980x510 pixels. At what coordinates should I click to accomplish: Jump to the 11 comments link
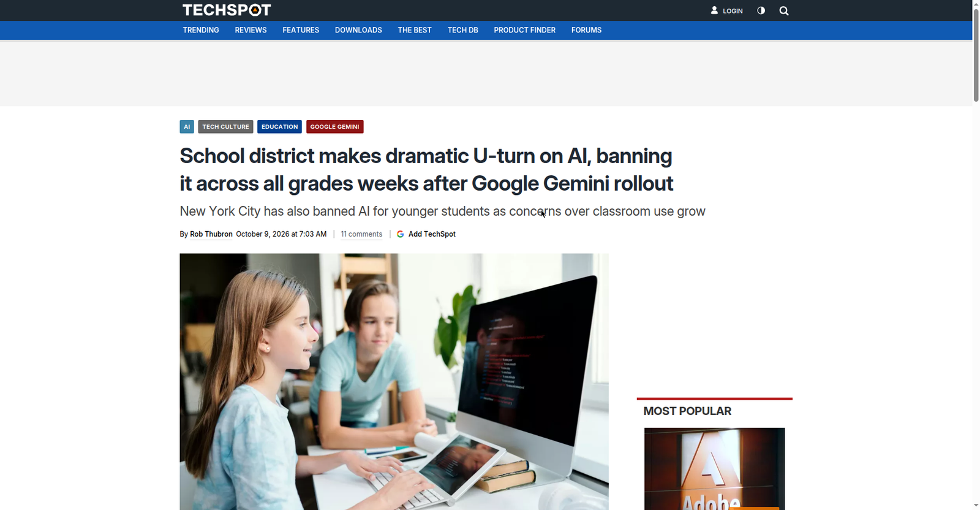click(361, 234)
